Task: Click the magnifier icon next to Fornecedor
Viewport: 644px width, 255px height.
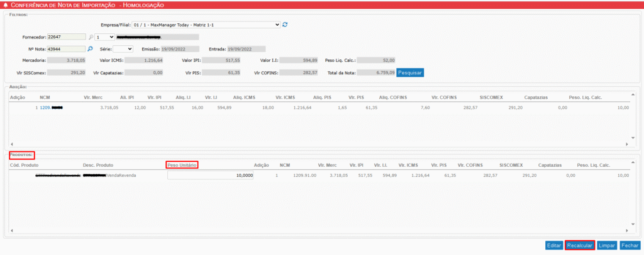Action: tap(91, 37)
